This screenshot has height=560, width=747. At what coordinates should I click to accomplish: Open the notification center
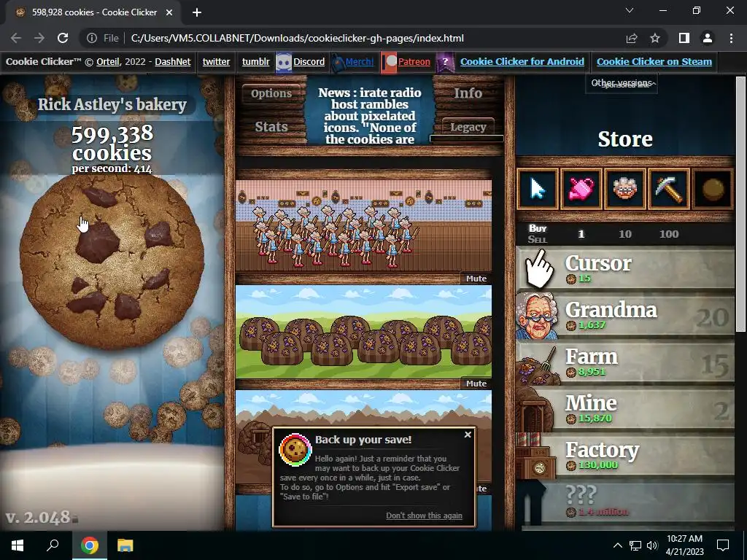click(723, 545)
